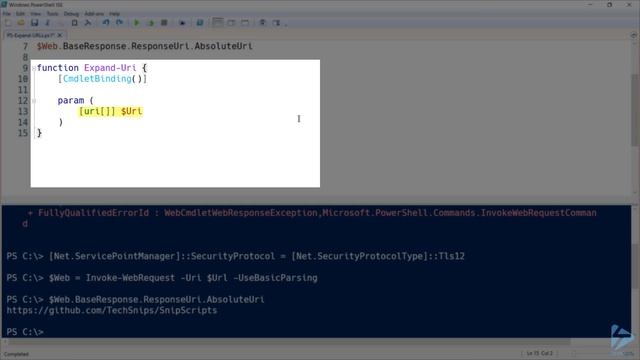This screenshot has height=360, width=640.
Task: Click the closing brace on line 15
Action: (x=39, y=133)
